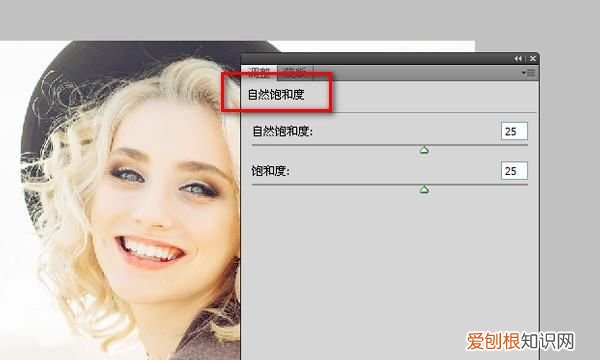Image resolution: width=600 pixels, height=360 pixels.
Task: Click the 饱和度 slider handle
Action: click(x=424, y=189)
